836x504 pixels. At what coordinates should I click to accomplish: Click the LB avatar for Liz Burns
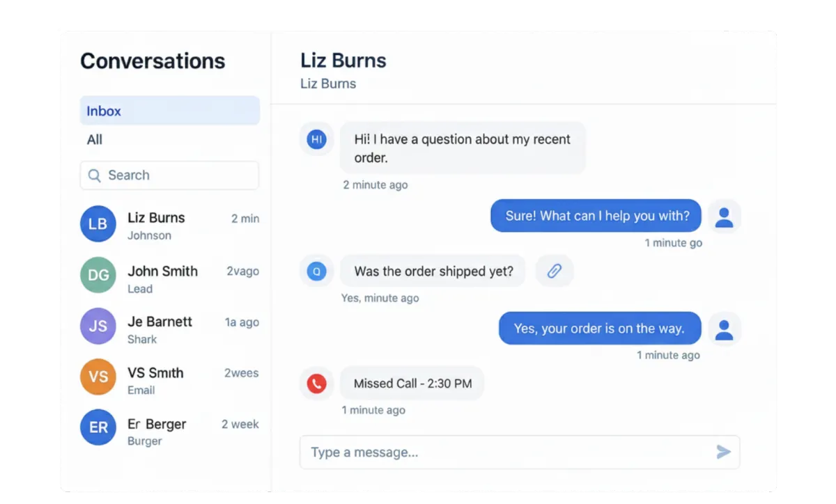pos(98,224)
